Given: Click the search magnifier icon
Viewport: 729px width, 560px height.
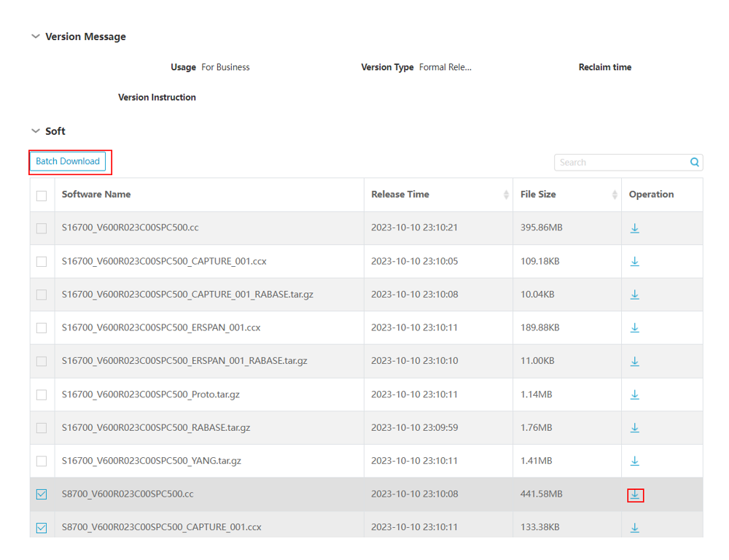Looking at the screenshot, I should pos(693,162).
